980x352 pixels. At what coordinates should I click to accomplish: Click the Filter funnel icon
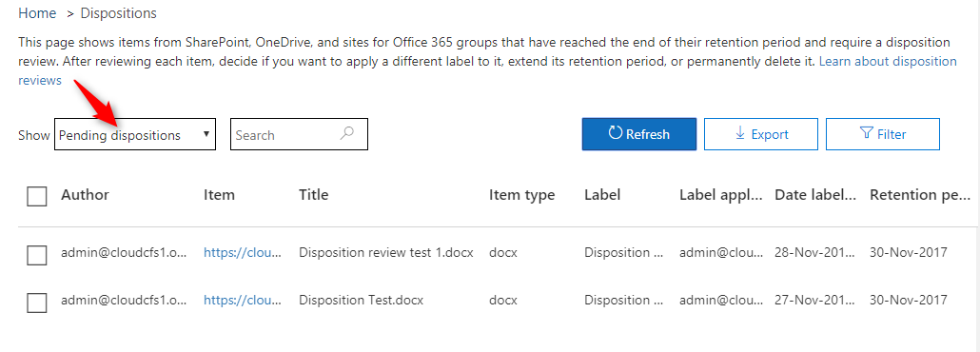click(866, 133)
